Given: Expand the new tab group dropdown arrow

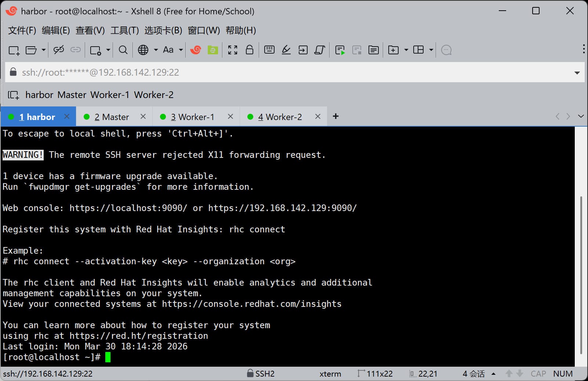Looking at the screenshot, I should 406,50.
